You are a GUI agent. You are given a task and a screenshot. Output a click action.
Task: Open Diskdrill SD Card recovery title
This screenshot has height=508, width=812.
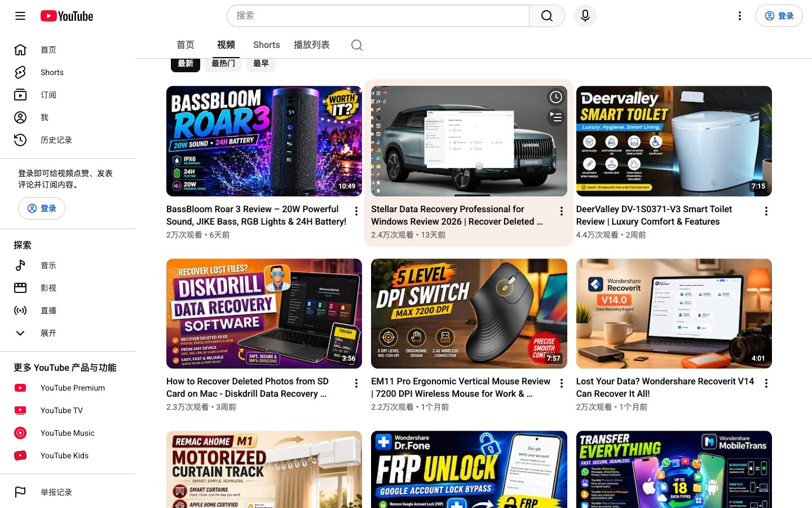248,387
